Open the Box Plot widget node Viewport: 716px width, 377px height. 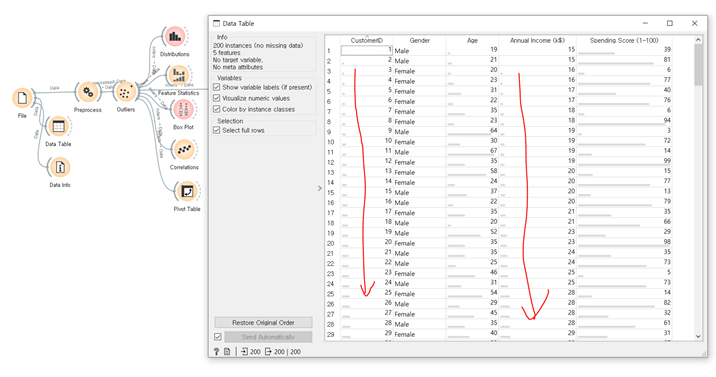click(183, 110)
